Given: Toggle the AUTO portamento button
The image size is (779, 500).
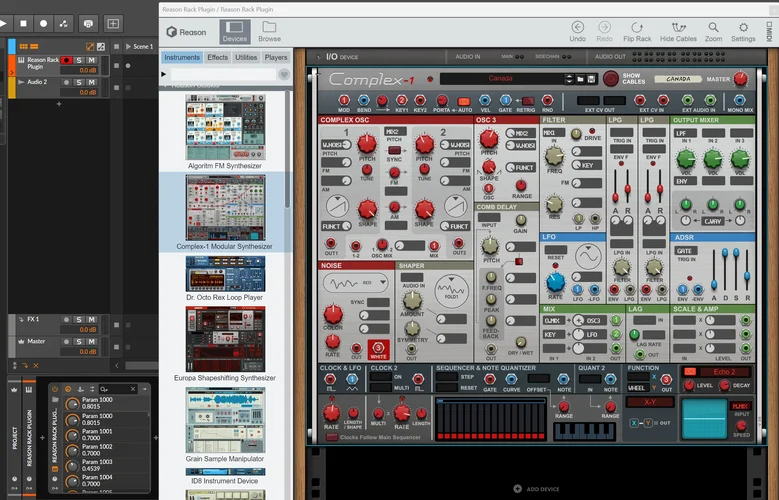Looking at the screenshot, I should (464, 101).
